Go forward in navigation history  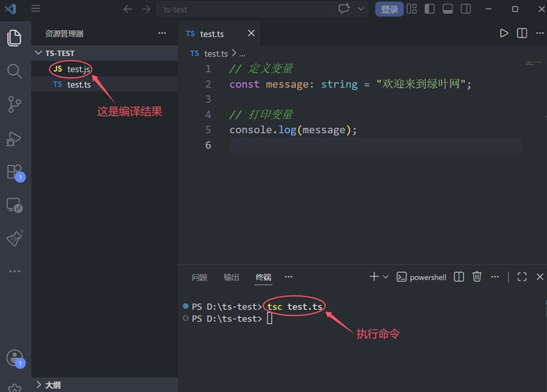coord(146,9)
